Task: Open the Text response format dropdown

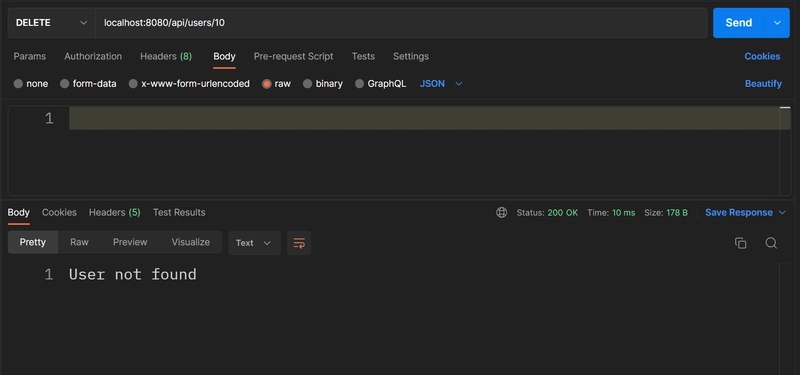Action: point(254,243)
